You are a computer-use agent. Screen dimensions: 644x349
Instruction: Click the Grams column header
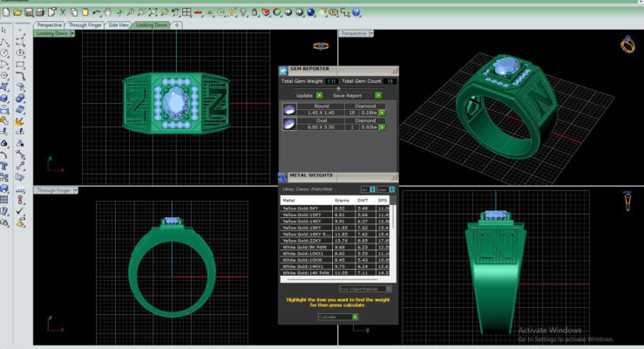[342, 201]
